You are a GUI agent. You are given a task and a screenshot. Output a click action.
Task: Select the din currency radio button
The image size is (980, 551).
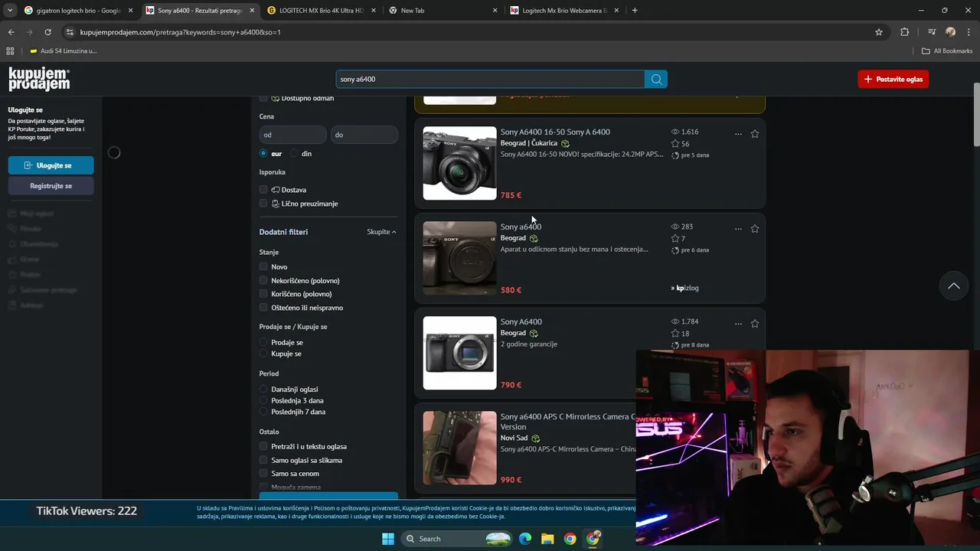[x=294, y=154]
